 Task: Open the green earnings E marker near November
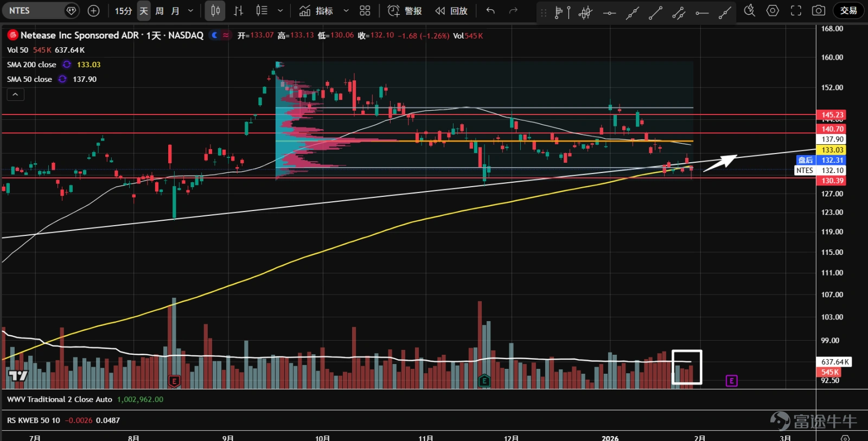(x=484, y=381)
